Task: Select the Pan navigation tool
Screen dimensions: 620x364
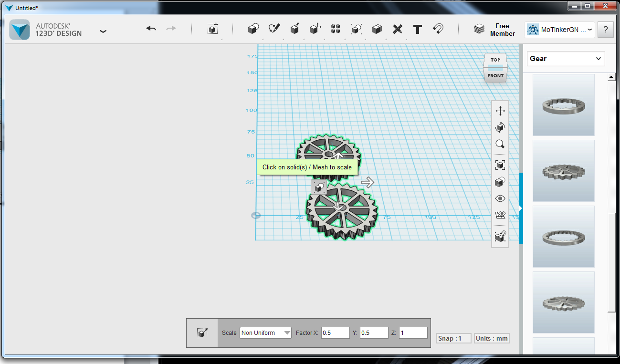Action: 500,111
